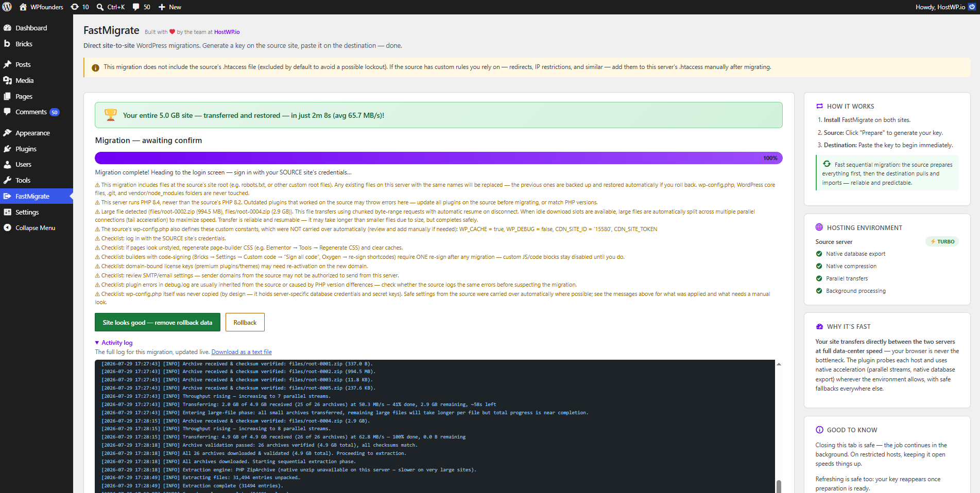The height and width of the screenshot is (493, 980).
Task: Click the Why It's Fast speed icon
Action: 819,326
